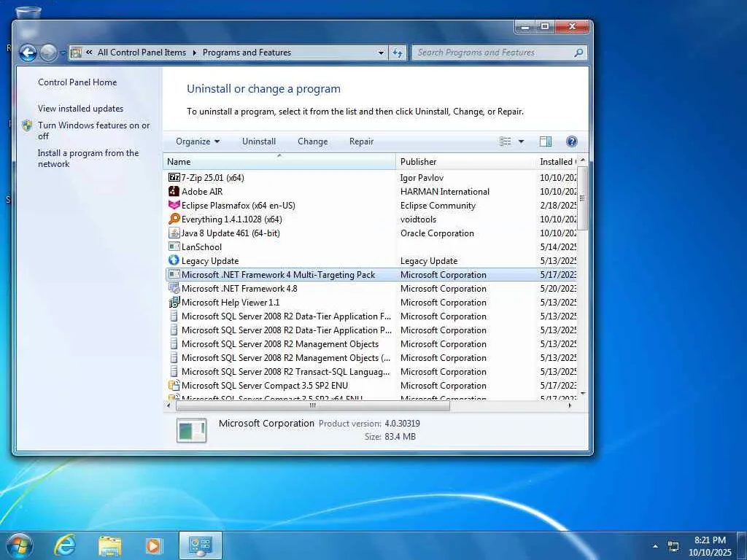Click the Adobe AIR red icon

coord(174,192)
